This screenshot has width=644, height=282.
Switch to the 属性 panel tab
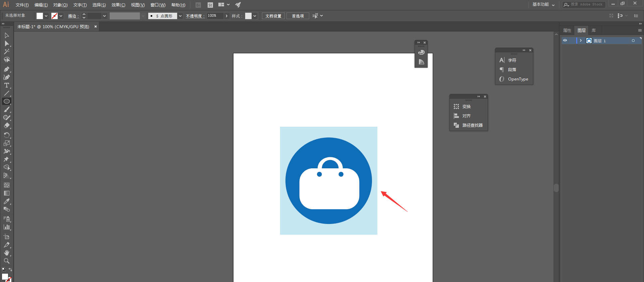pyautogui.click(x=567, y=31)
